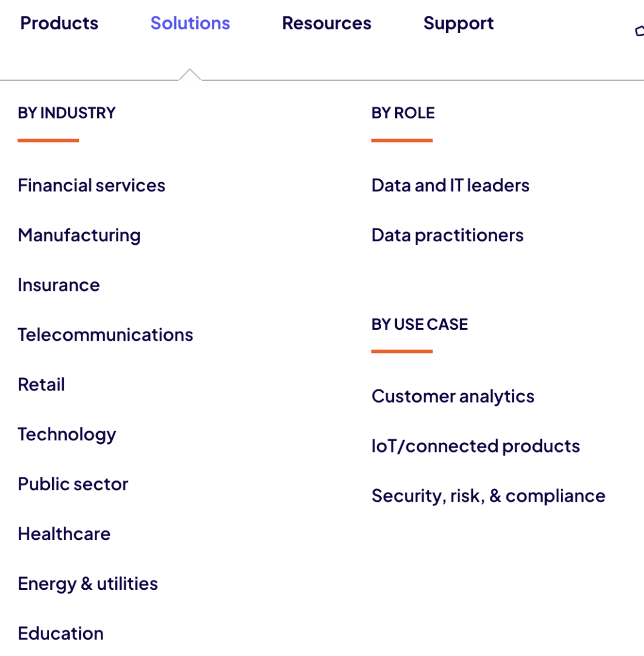Open the Public sector link
The width and height of the screenshot is (644, 656).
click(73, 484)
